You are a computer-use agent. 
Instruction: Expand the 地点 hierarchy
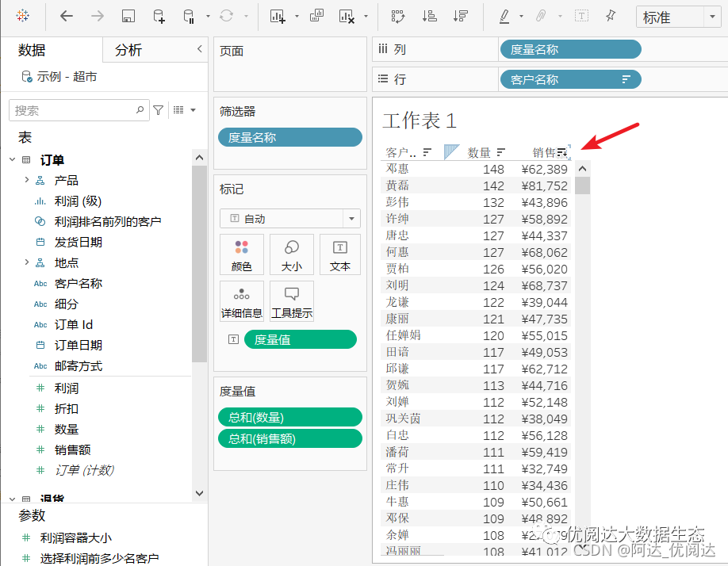click(27, 262)
